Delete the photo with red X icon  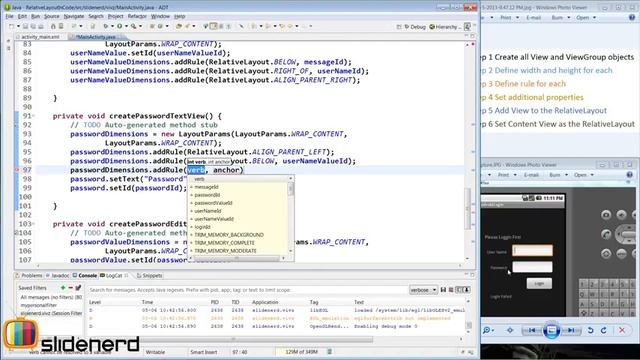(x=622, y=330)
